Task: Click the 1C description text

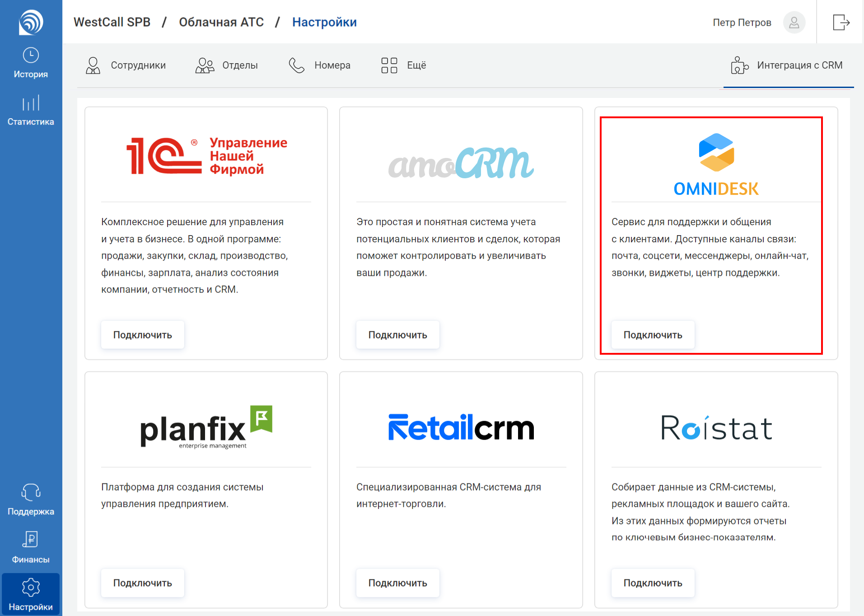Action: 195,256
